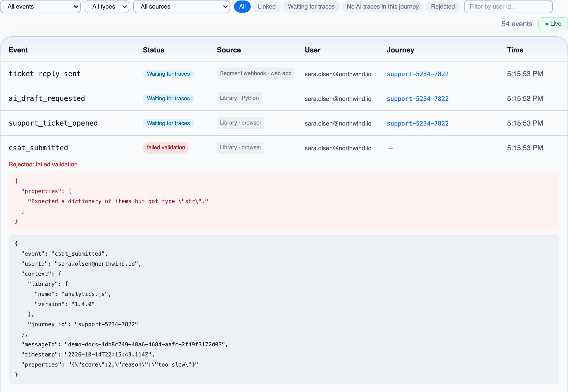Open the All sources dropdown
Screen dimensions: 568x392
(182, 7)
